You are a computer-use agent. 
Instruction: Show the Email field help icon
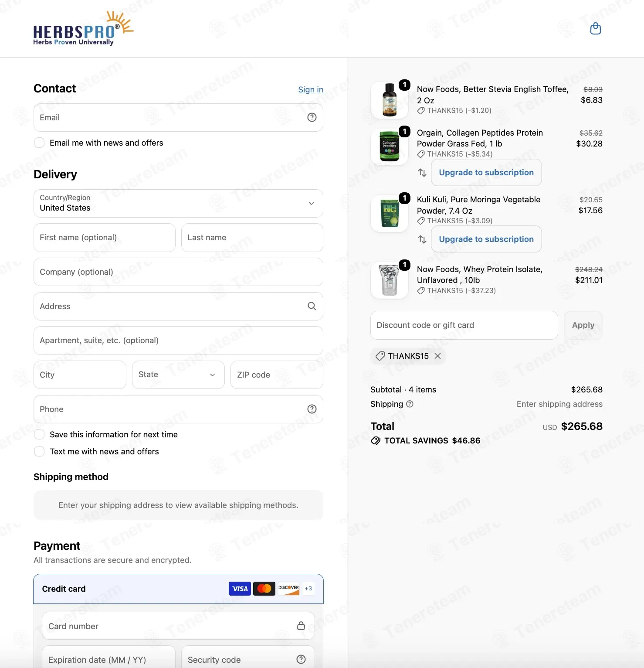312,117
